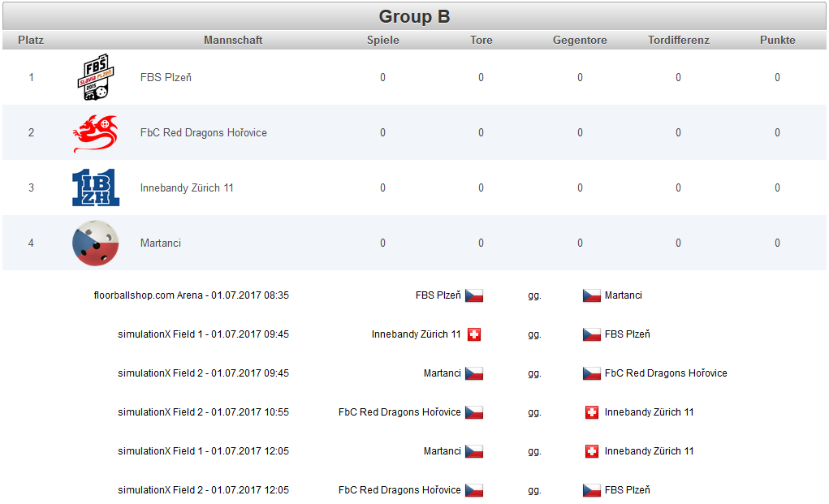Screen dimensions: 829x504
Task: Click Czech flag beside FBS Plzeň in last match
Action: pos(592,490)
